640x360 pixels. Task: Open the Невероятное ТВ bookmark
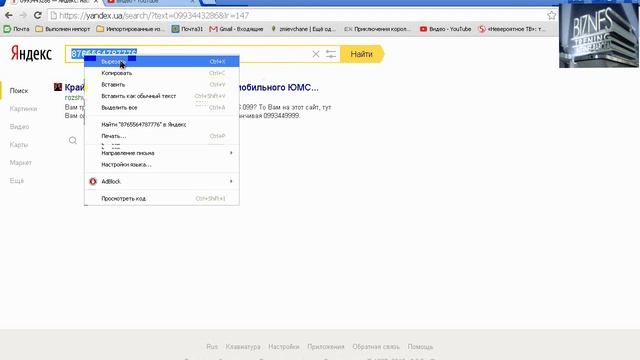click(x=512, y=29)
